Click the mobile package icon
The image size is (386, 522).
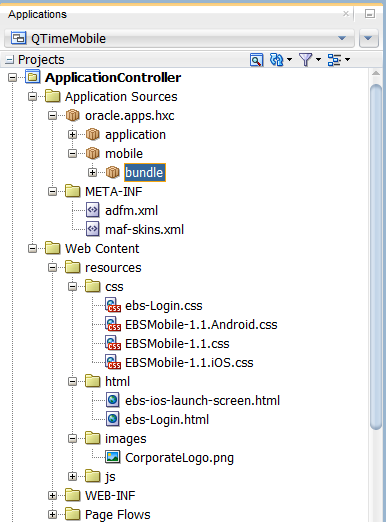[93, 154]
